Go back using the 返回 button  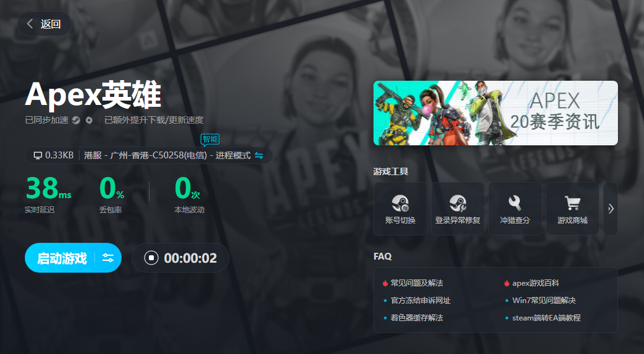[x=44, y=24]
